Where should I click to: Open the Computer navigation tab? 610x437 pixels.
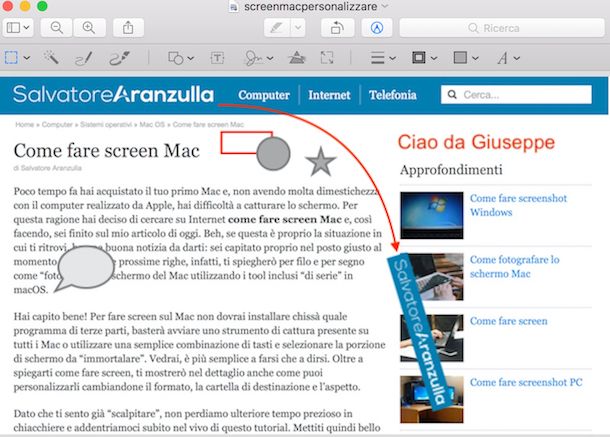[264, 95]
